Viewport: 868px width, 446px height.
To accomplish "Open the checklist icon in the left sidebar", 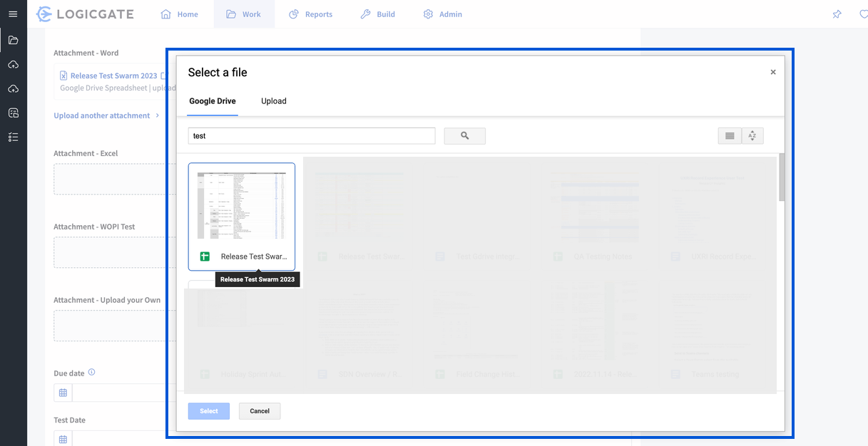I will [13, 137].
